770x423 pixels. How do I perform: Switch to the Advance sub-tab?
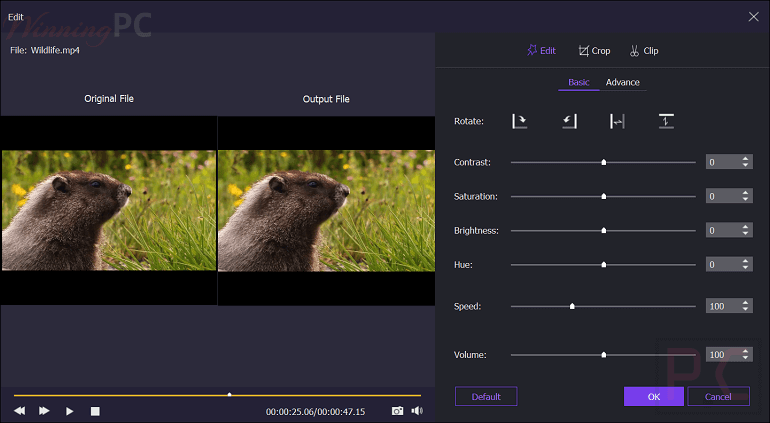pyautogui.click(x=622, y=82)
